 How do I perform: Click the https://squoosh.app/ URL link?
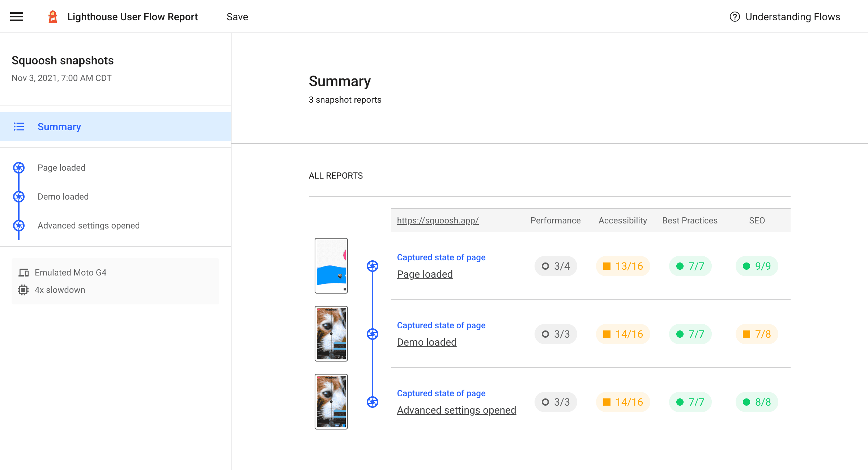click(x=438, y=220)
